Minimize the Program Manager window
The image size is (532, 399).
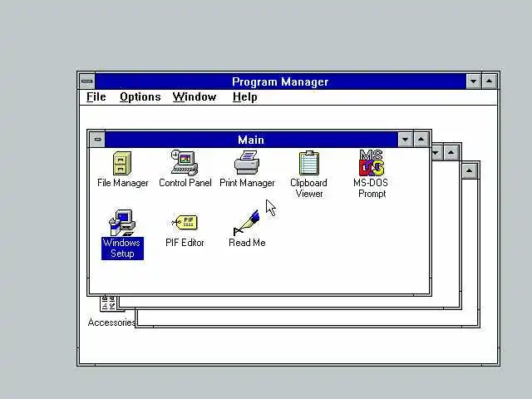coord(473,81)
